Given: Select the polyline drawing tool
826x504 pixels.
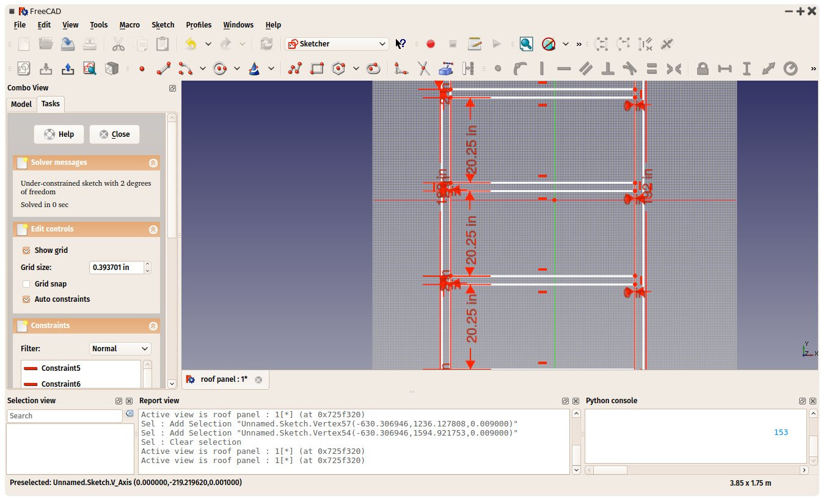Looking at the screenshot, I should point(295,69).
